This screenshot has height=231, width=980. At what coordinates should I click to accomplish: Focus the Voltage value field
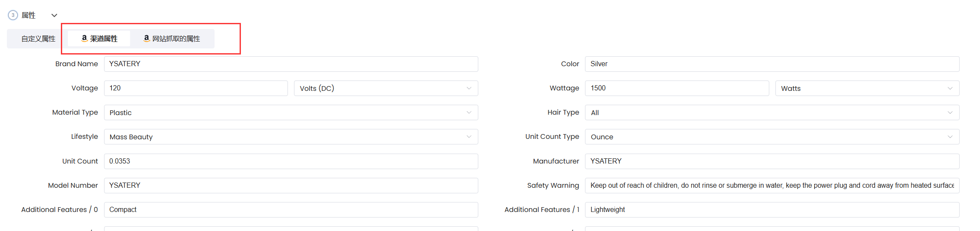pos(196,88)
